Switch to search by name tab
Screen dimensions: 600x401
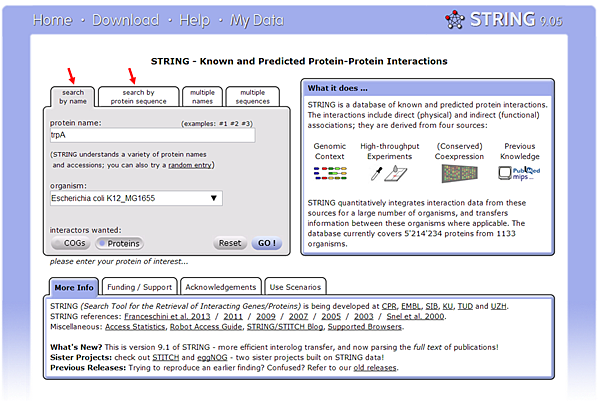pyautogui.click(x=73, y=97)
